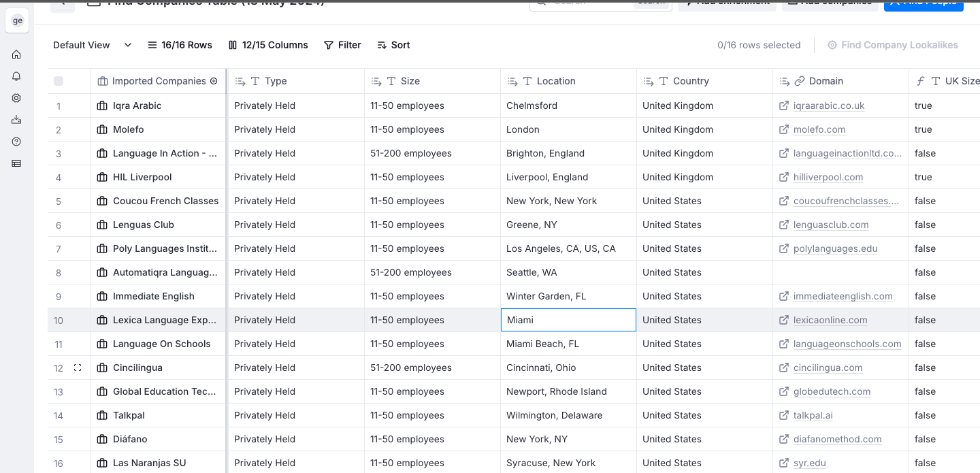This screenshot has height=473, width=980.
Task: Click expand icon on row 12
Action: (x=78, y=368)
